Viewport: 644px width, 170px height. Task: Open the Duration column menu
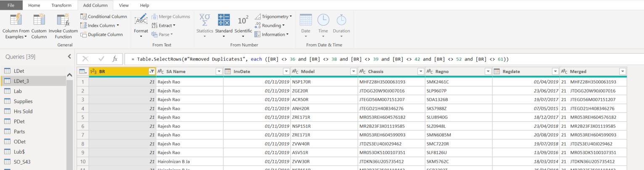coord(341,26)
